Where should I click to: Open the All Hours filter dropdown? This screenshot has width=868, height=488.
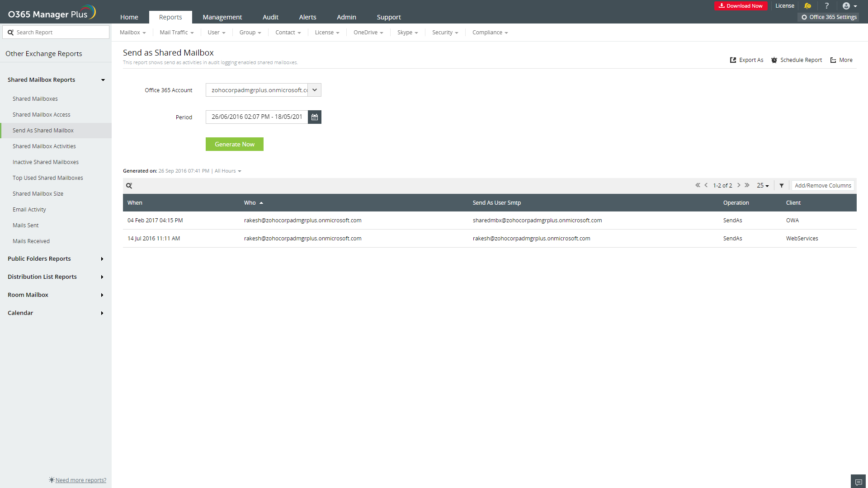coord(228,171)
